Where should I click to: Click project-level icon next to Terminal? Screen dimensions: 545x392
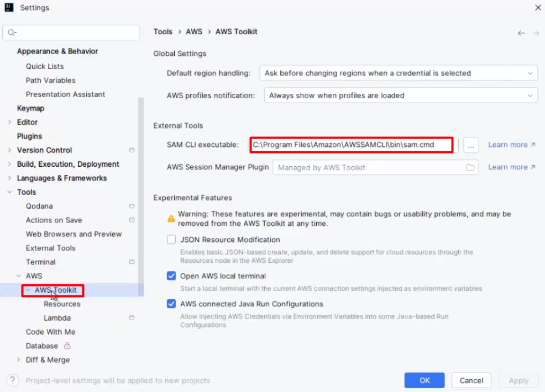(x=132, y=262)
